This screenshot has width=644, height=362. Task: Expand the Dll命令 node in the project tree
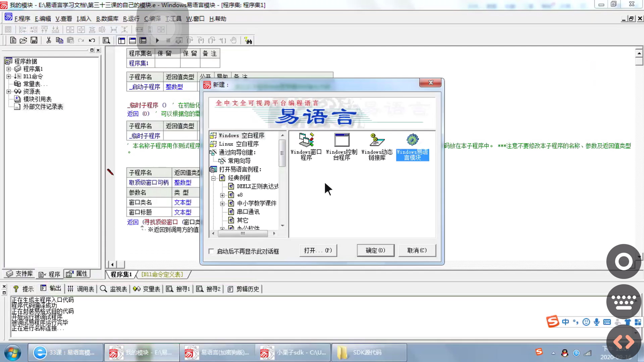pyautogui.click(x=8, y=76)
